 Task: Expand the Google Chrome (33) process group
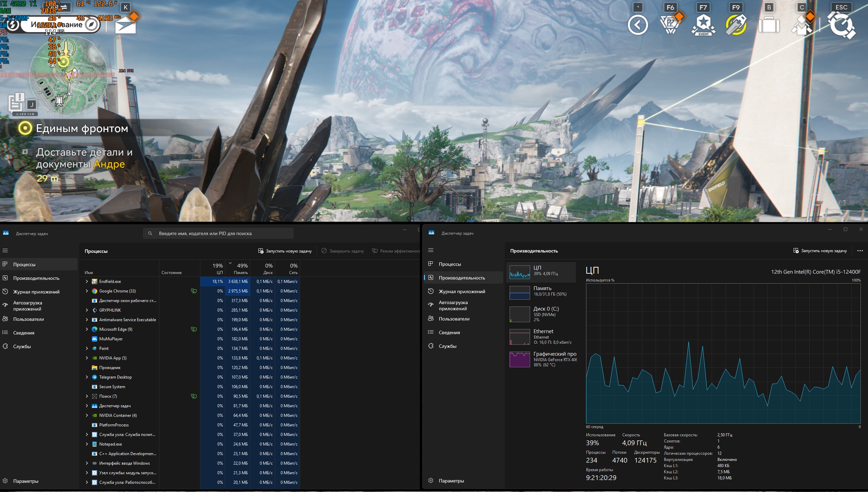pos(87,291)
